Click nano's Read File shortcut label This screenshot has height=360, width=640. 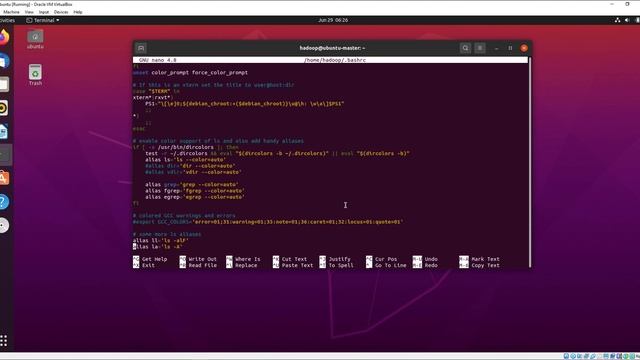(x=202, y=265)
